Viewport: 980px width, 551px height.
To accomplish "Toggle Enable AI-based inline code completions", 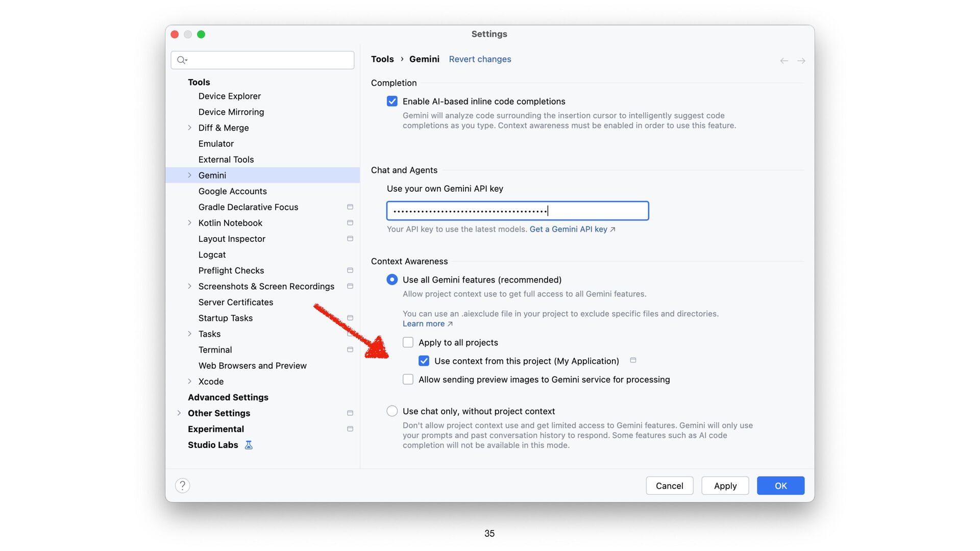I will pos(392,102).
